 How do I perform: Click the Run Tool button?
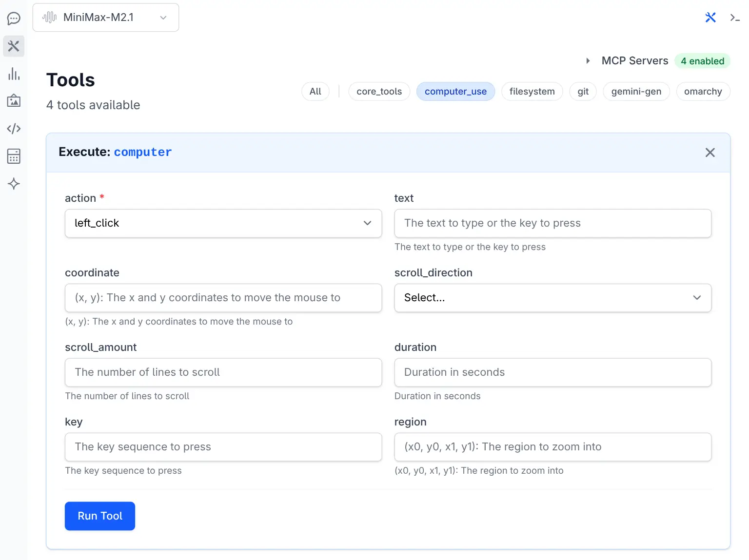pos(100,516)
